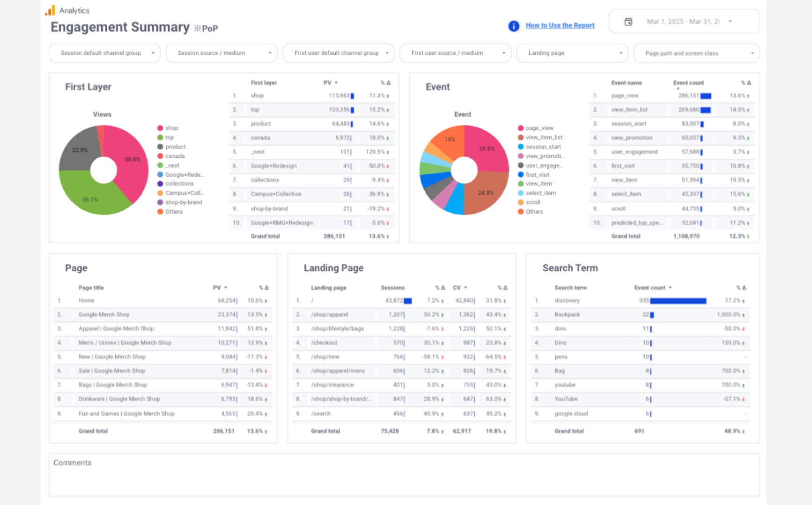Open the 'How to Use the Report' link
812x505 pixels.
click(x=560, y=25)
